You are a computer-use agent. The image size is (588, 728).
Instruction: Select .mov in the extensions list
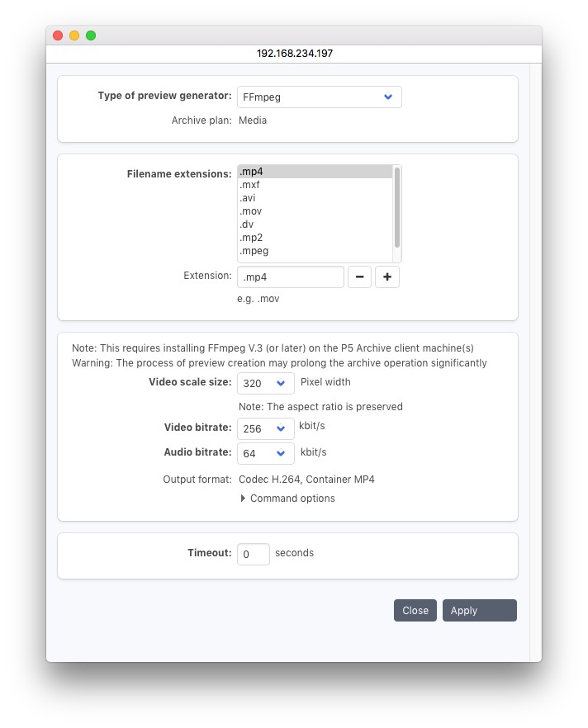(314, 211)
